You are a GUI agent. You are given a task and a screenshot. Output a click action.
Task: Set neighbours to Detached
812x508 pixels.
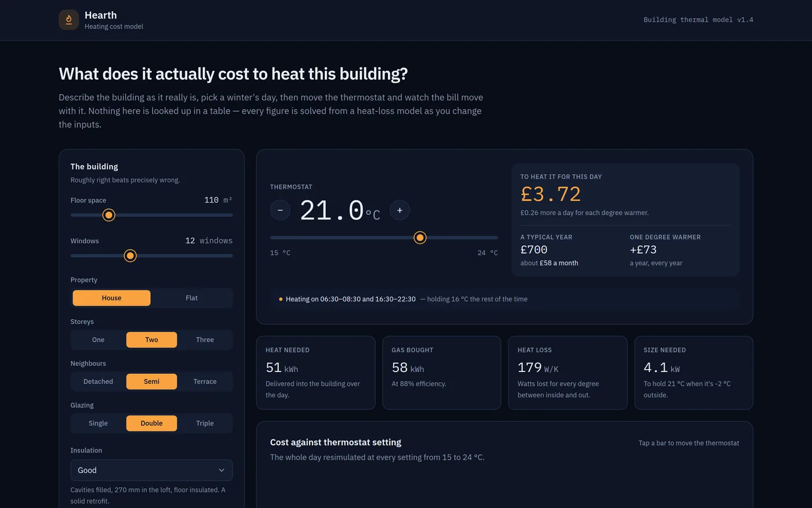pos(98,381)
